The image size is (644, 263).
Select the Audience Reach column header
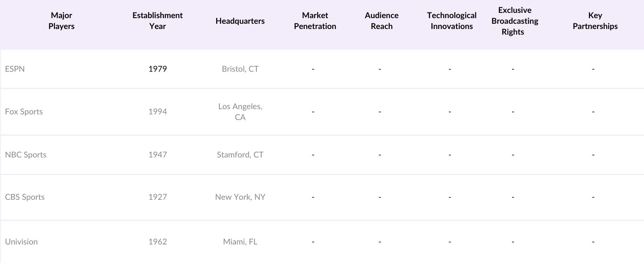tap(382, 21)
